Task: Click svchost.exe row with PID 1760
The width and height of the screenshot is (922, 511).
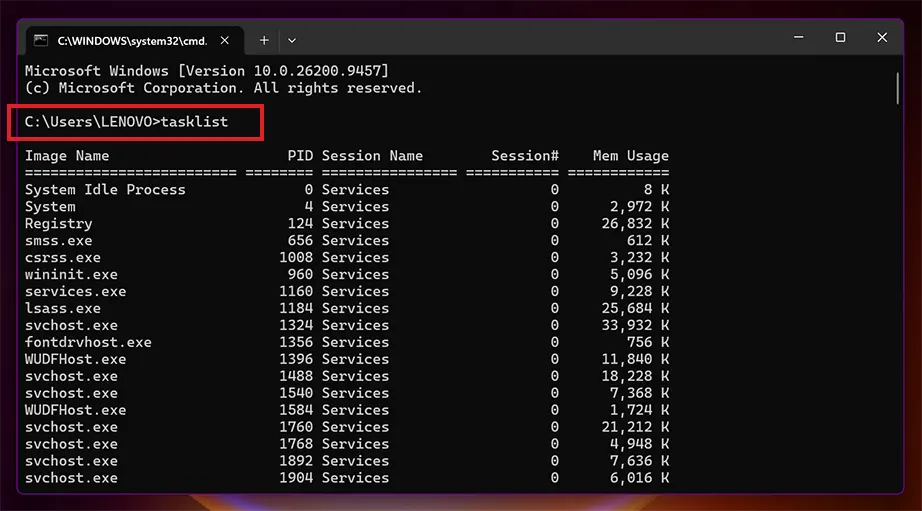Action: point(347,427)
